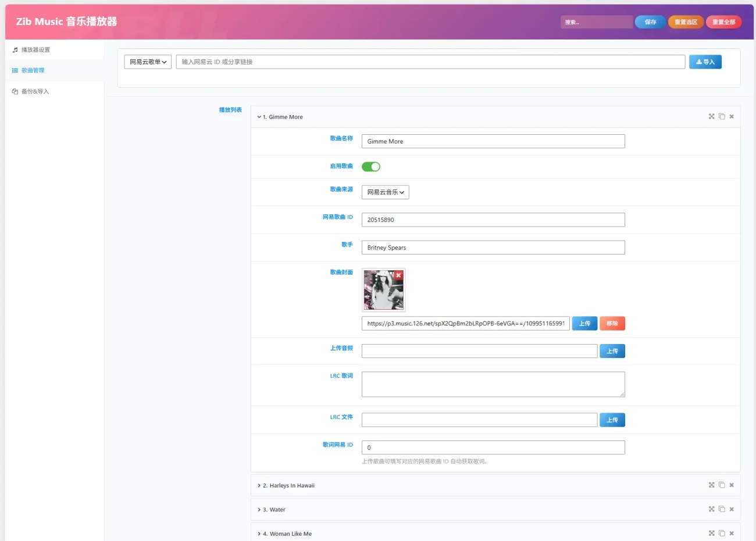The image size is (756, 541).
Task: Expand the 2. Harleys In Hawaii item
Action: pyautogui.click(x=288, y=485)
